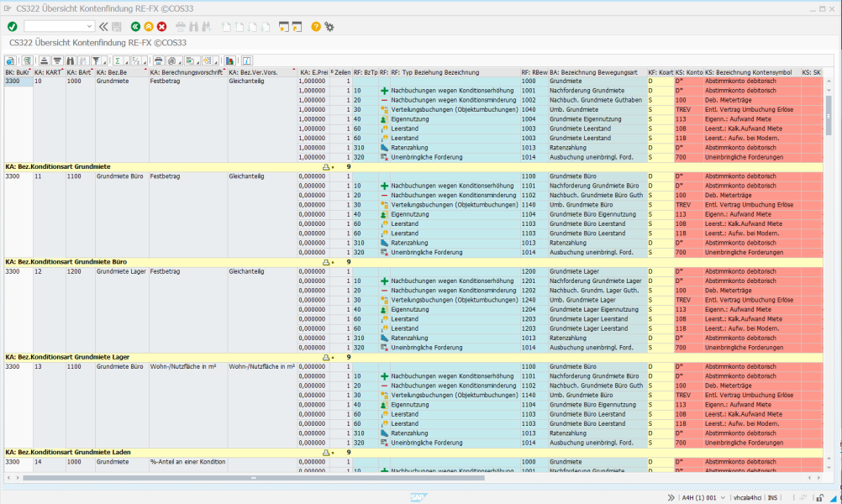This screenshot has height=504, width=842.
Task: Click the Sort Ascending icon in ALV toolbar
Action: 44,60
